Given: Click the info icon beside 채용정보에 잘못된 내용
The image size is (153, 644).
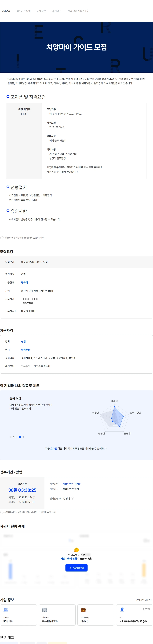Looking at the screenshot, I should (2, 238).
